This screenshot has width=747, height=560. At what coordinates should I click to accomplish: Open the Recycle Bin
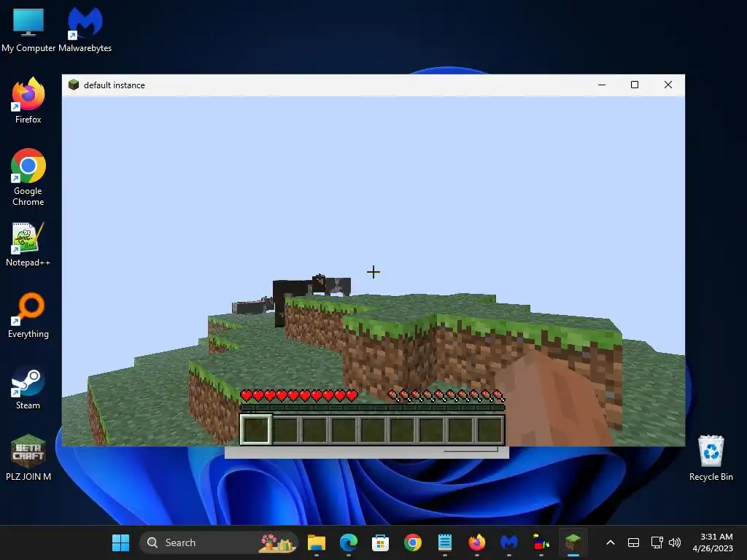click(x=711, y=458)
